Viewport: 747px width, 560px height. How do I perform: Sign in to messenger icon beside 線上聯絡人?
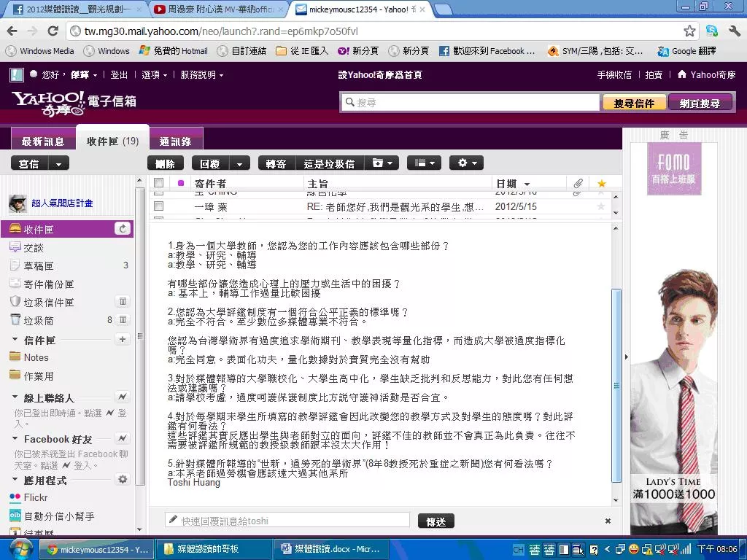coord(123,396)
